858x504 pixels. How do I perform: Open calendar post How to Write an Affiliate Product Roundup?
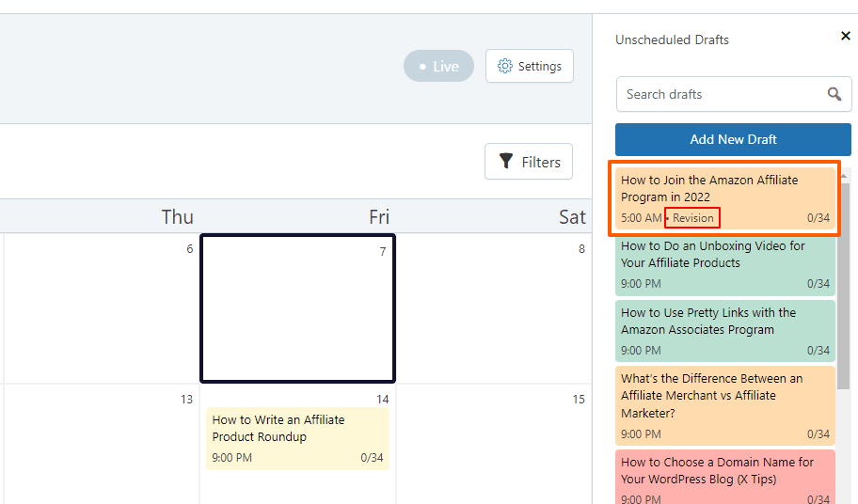(x=297, y=438)
